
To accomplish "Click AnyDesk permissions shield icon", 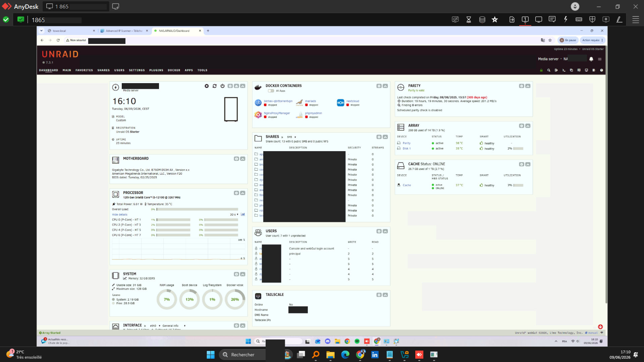I will (592, 19).
